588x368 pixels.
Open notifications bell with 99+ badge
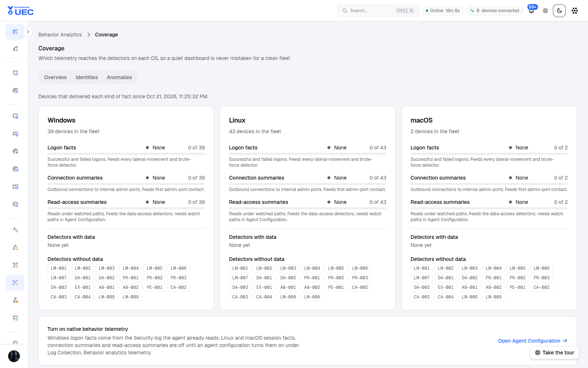click(531, 11)
